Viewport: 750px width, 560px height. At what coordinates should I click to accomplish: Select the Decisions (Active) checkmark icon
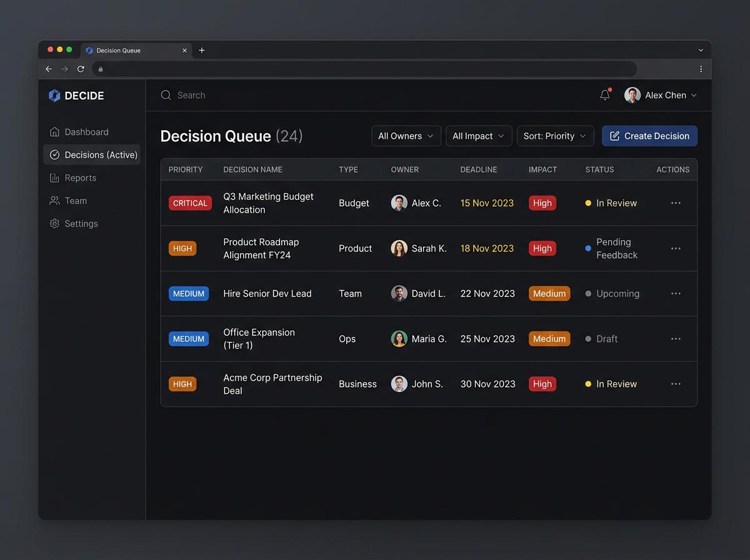pyautogui.click(x=55, y=154)
